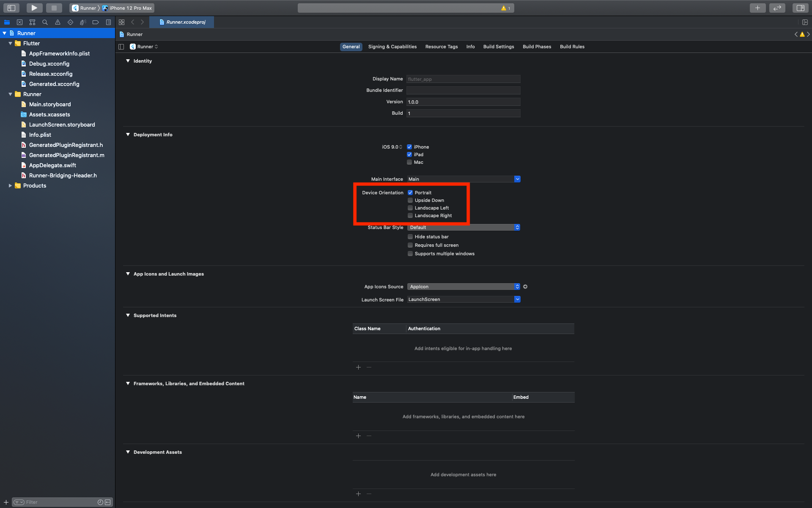
Task: Enable the Mac device checkbox
Action: [409, 162]
